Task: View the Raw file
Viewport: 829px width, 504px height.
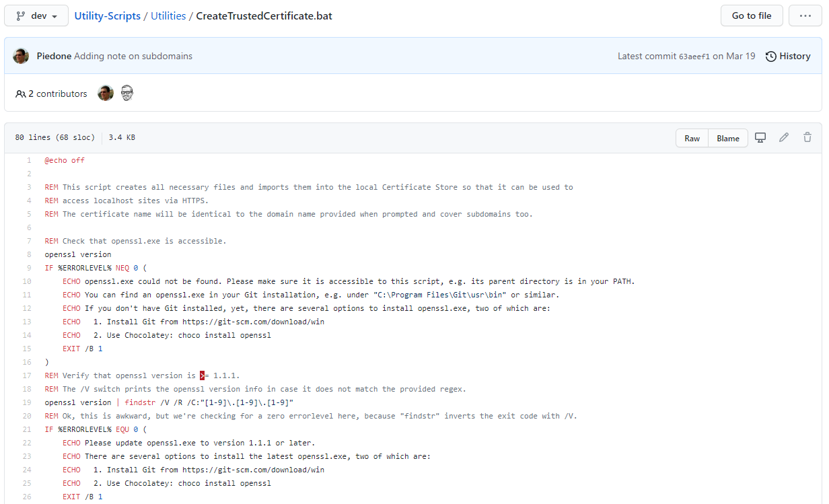Action: pos(692,138)
